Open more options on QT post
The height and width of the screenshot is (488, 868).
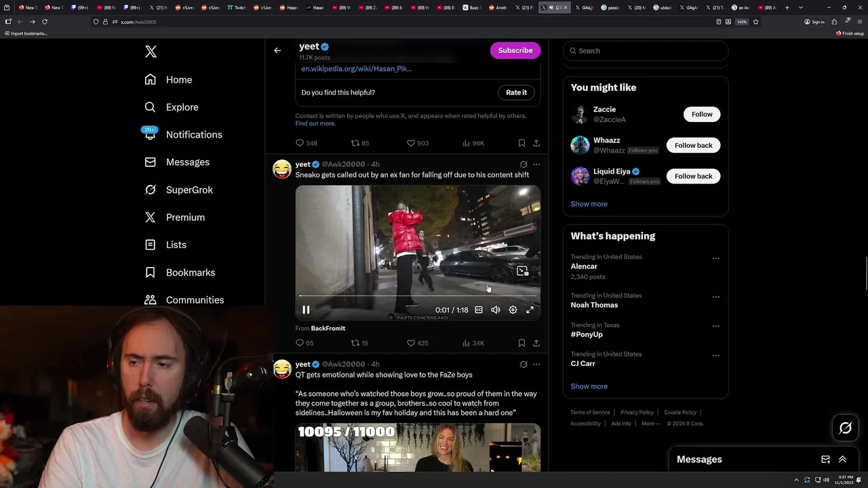click(x=536, y=364)
